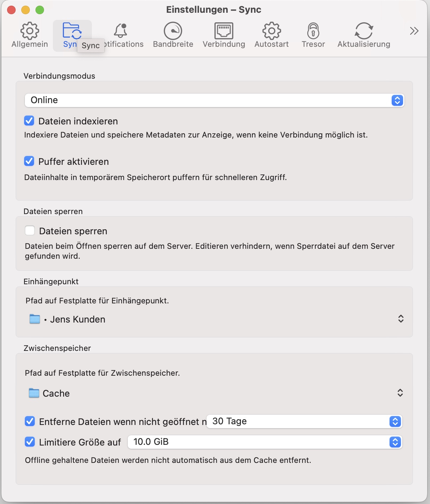Open the Verbindung network port icon
The height and width of the screenshot is (504, 430).
coord(224,31)
